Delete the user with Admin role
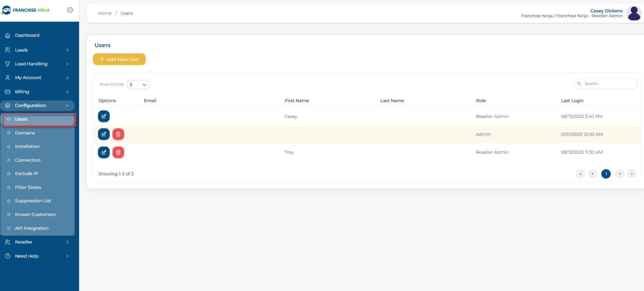The image size is (644, 291). [x=118, y=134]
